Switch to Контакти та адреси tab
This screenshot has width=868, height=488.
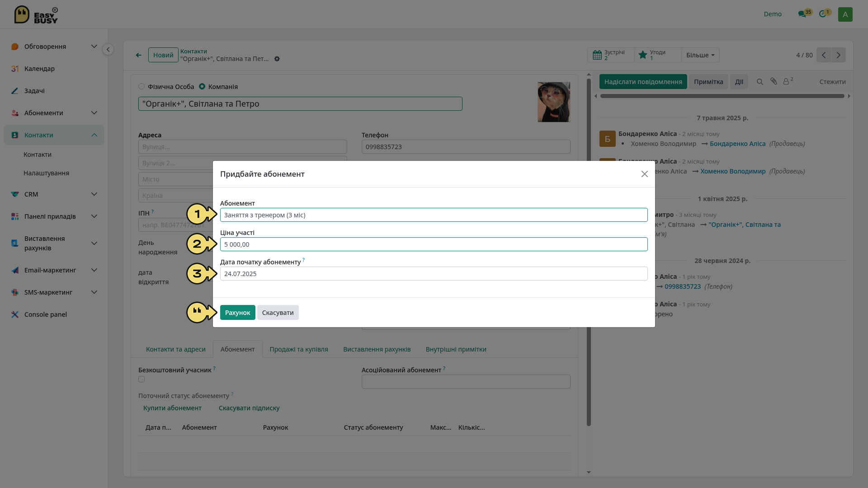(x=175, y=349)
